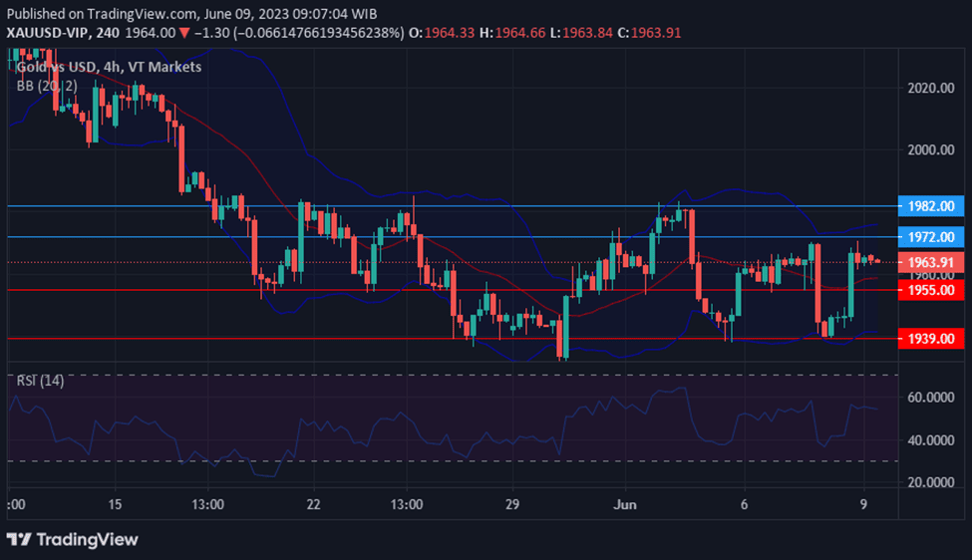This screenshot has width=972, height=560.
Task: Select the red 1939.00 price tag
Action: 931,339
